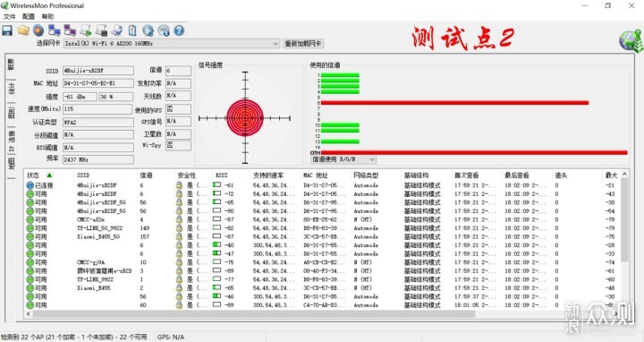This screenshot has height=342, width=644.
Task: Click the clipboard toolbar icon
Action: (132, 30)
